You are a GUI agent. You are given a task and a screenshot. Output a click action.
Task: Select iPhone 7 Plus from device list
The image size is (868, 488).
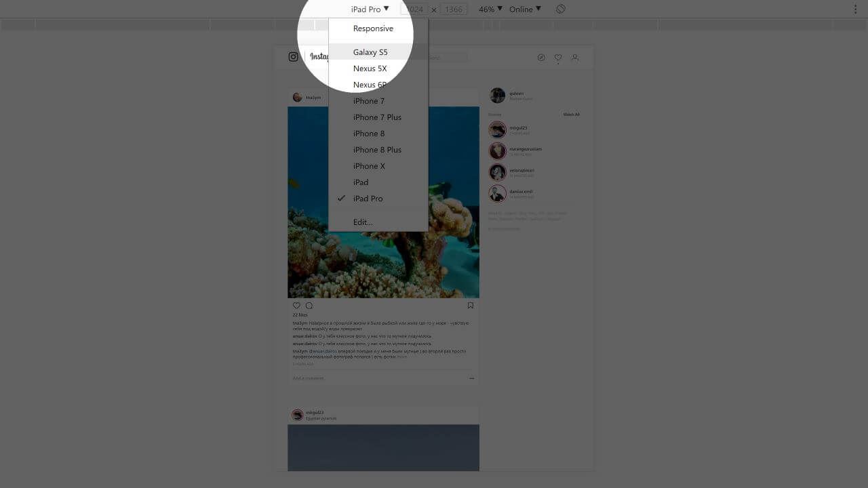click(378, 117)
